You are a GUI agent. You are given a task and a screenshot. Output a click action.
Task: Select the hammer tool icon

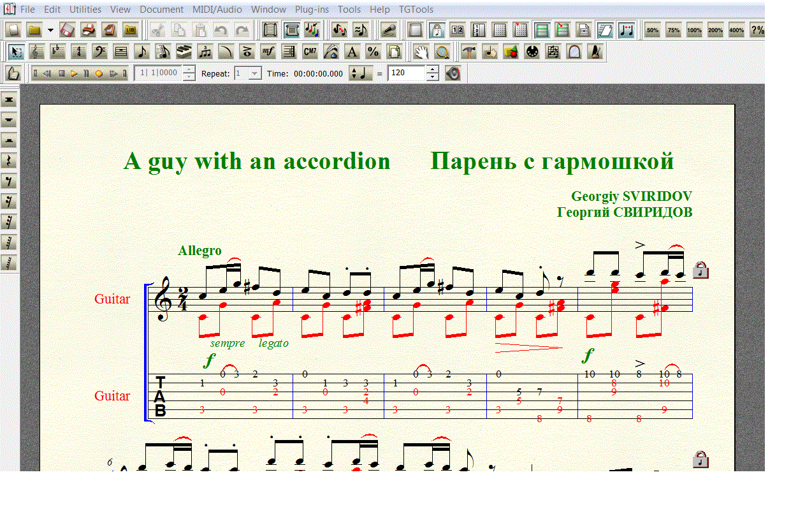click(469, 52)
